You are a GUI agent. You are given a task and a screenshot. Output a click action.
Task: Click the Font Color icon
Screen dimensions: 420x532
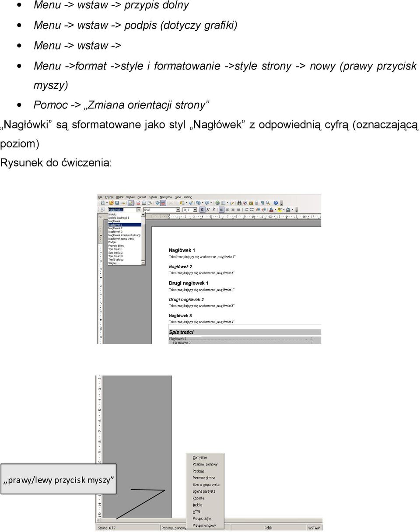[x=271, y=210]
